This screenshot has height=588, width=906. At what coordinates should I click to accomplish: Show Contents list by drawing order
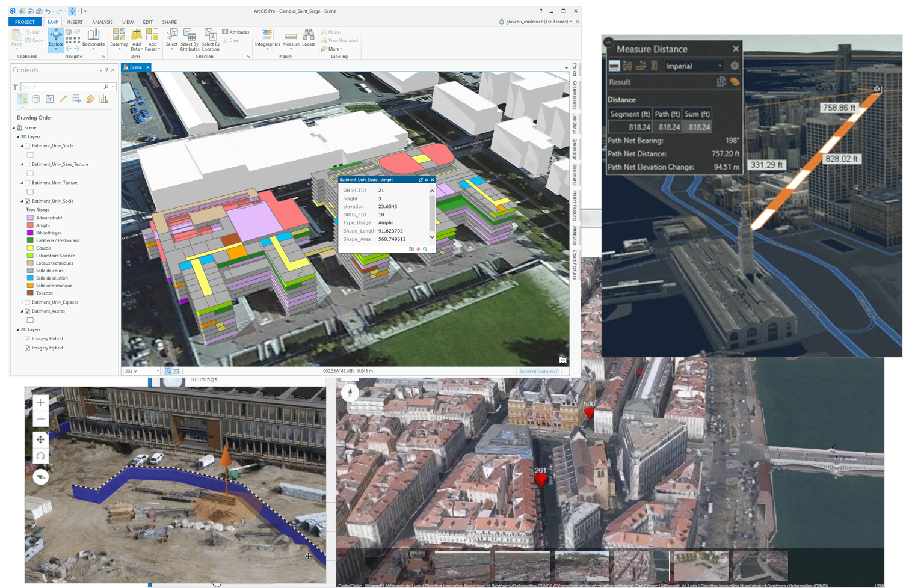coord(22,99)
